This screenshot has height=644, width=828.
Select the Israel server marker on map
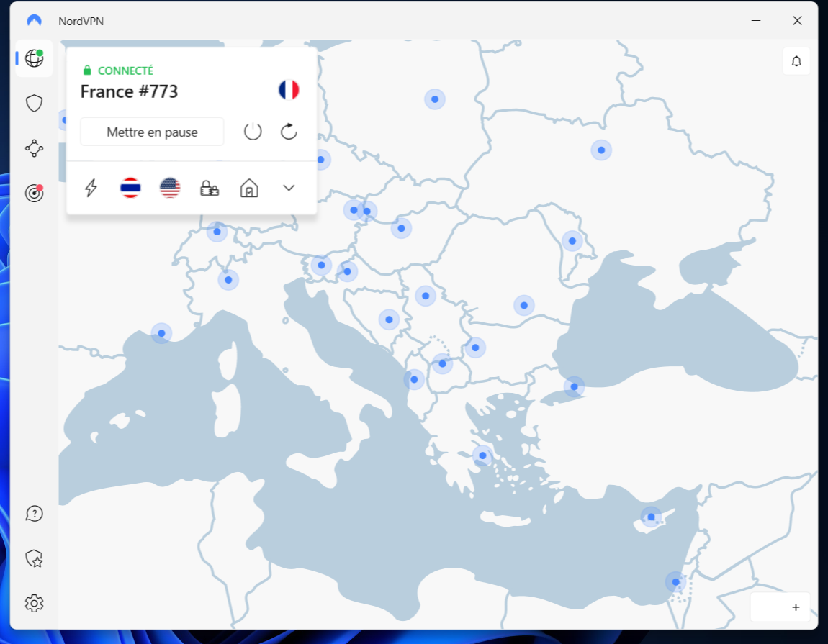[x=676, y=582]
